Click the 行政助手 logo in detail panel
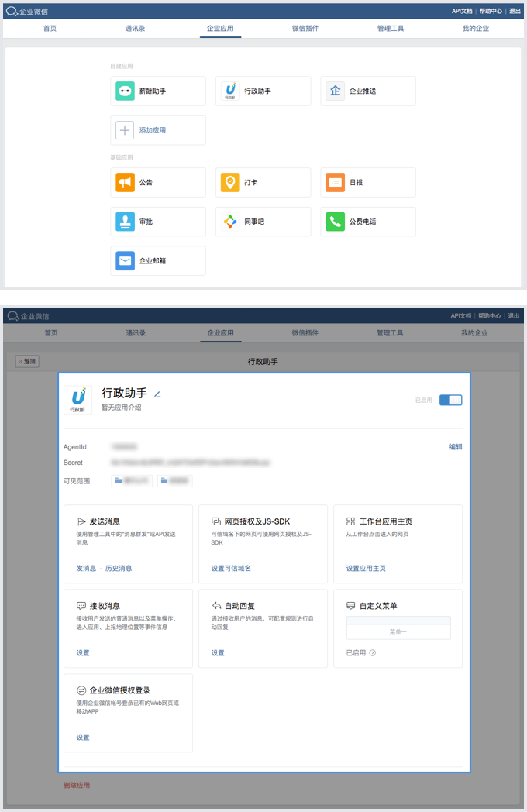Image resolution: width=527 pixels, height=812 pixels. pos(77,400)
